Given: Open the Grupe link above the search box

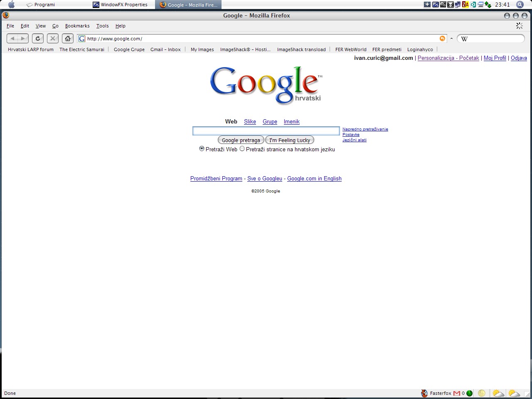Looking at the screenshot, I should [270, 121].
